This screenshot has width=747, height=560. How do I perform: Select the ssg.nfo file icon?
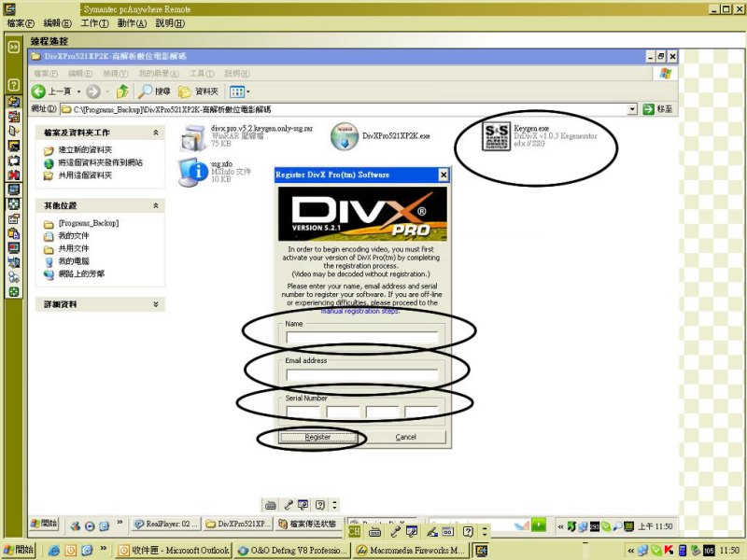192,172
